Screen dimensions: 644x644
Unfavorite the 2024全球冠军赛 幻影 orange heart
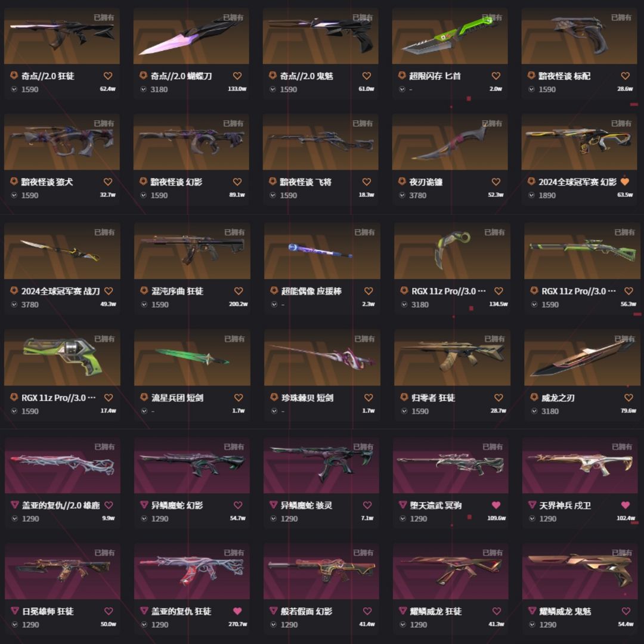point(625,181)
